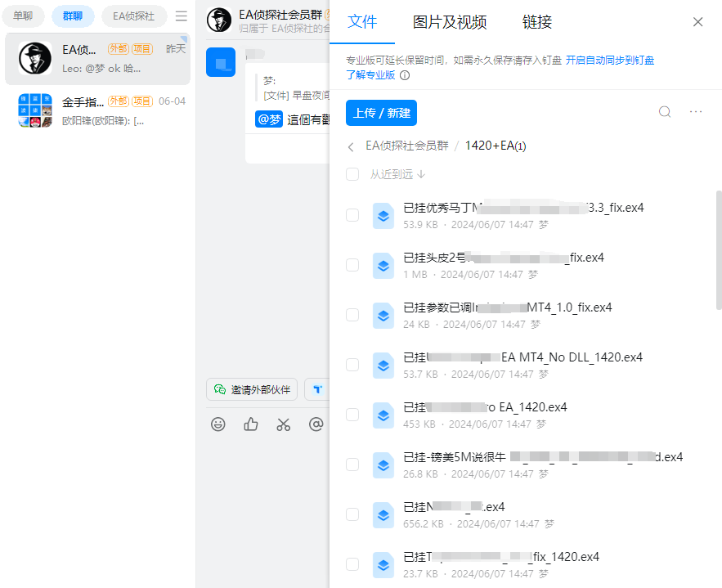
Task: Check the box for 3.3_fix.ex4 file
Action: pyautogui.click(x=352, y=215)
